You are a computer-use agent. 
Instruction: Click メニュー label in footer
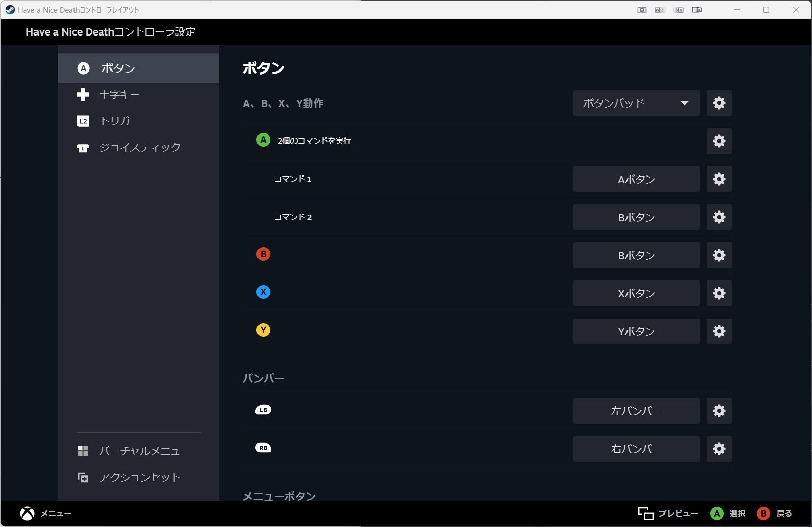point(56,513)
